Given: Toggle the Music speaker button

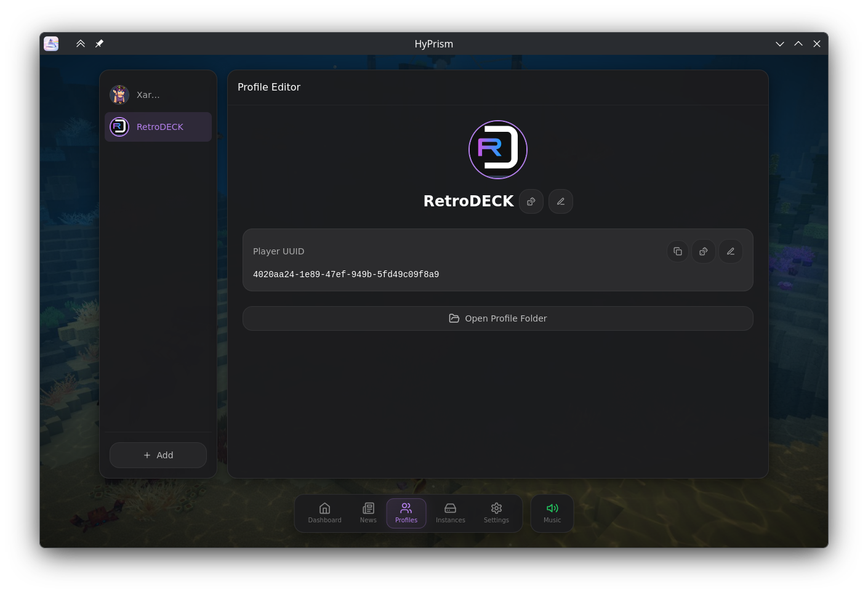Looking at the screenshot, I should coord(552,513).
